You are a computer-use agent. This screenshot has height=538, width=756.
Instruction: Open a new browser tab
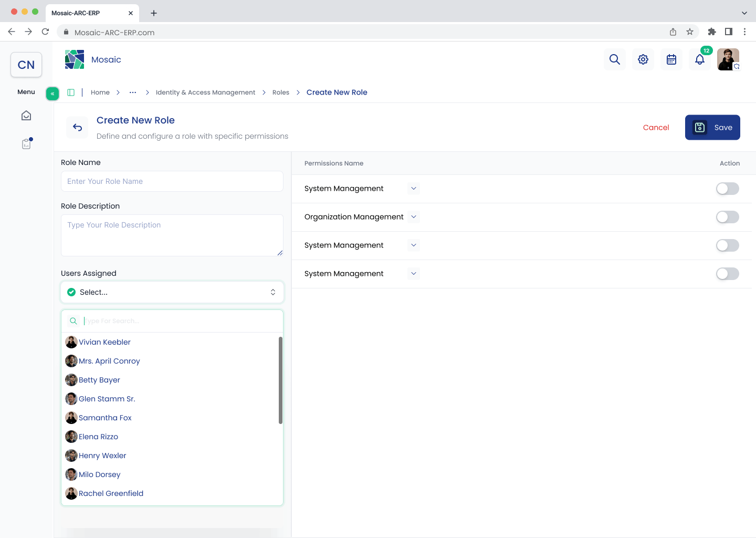pos(154,13)
